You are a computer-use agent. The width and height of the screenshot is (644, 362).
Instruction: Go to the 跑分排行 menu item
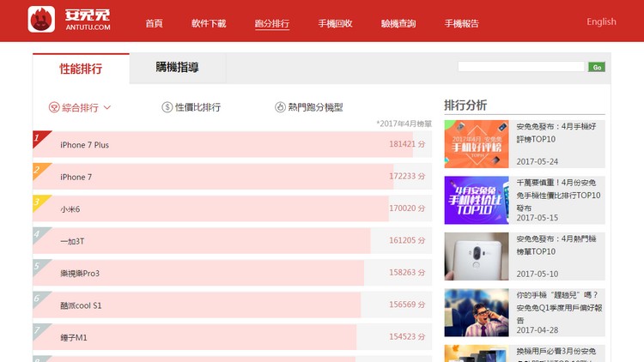(272, 23)
